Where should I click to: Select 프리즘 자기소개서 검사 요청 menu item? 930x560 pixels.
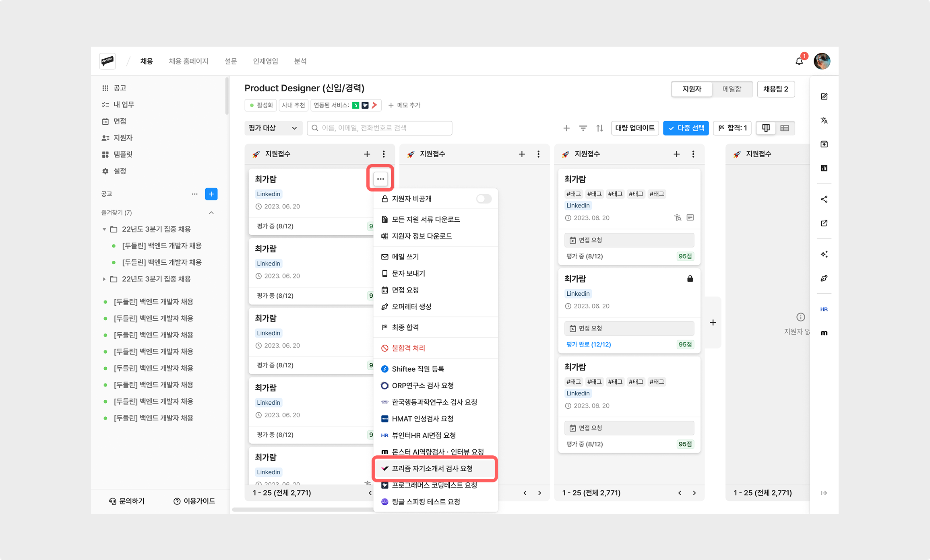click(x=432, y=468)
